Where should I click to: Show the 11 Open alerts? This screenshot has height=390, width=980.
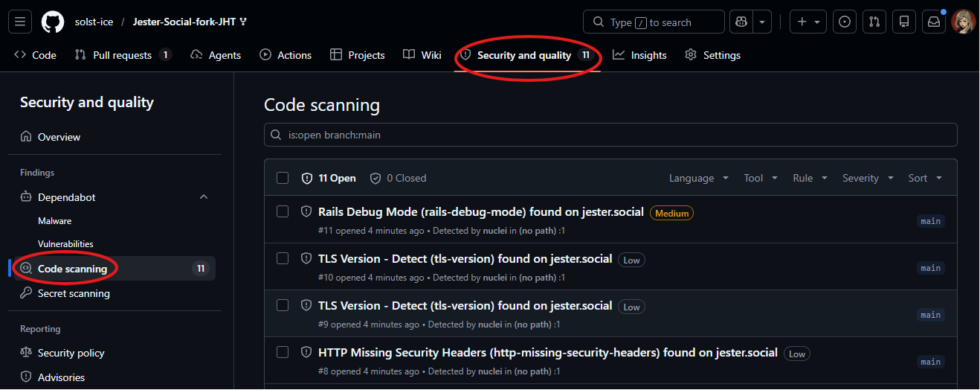click(329, 178)
